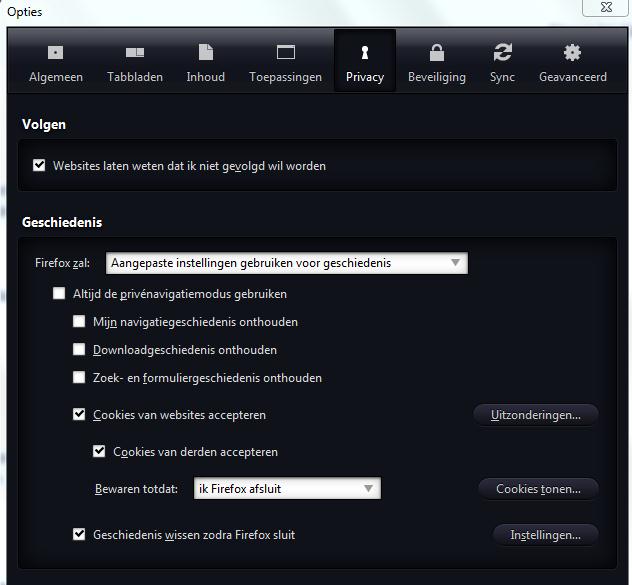Select the Geavanceerd gear icon
This screenshot has height=585, width=632.
coord(572,52)
